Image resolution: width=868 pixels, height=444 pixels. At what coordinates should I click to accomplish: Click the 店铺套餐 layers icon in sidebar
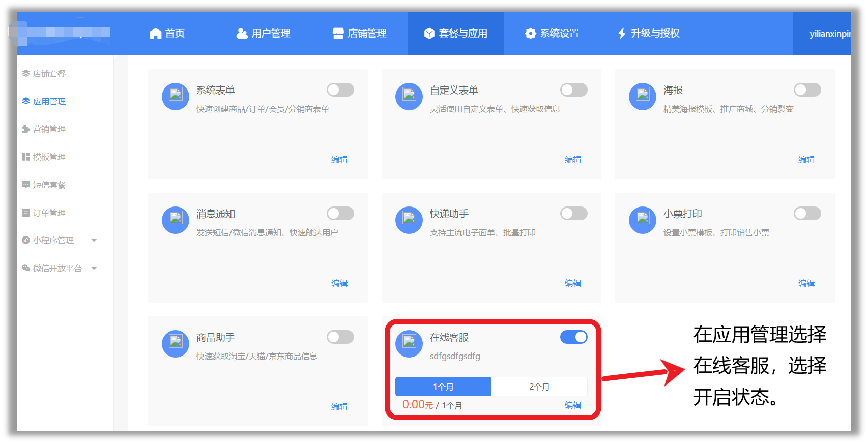26,74
